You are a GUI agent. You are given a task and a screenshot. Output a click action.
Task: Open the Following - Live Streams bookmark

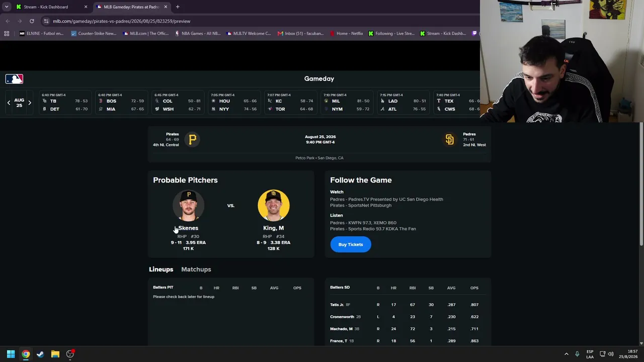(391, 34)
